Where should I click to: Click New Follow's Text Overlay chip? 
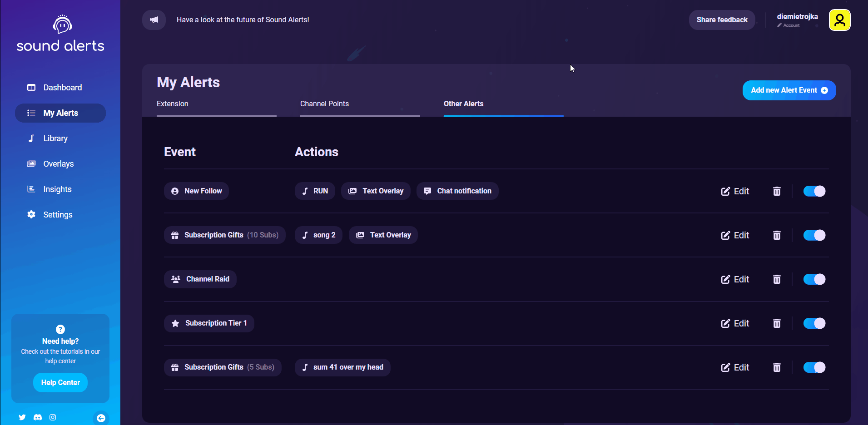[x=376, y=191]
